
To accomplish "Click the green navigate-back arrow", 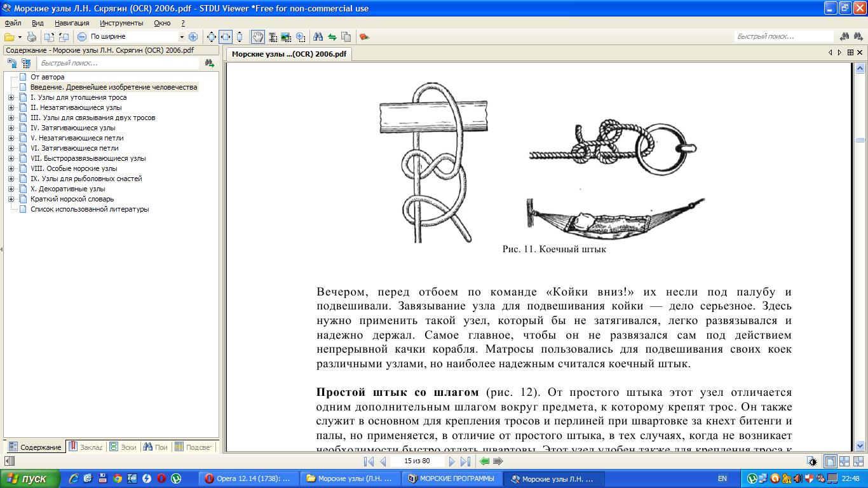I will click(x=484, y=461).
